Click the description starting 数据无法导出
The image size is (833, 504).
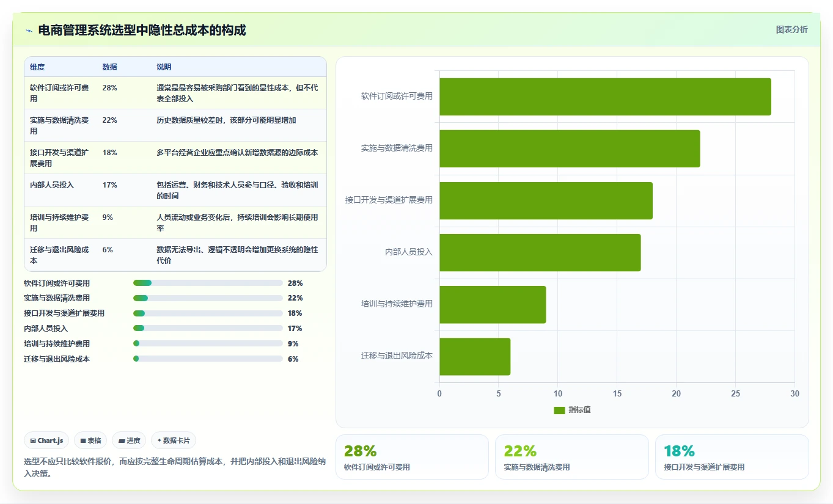point(237,255)
